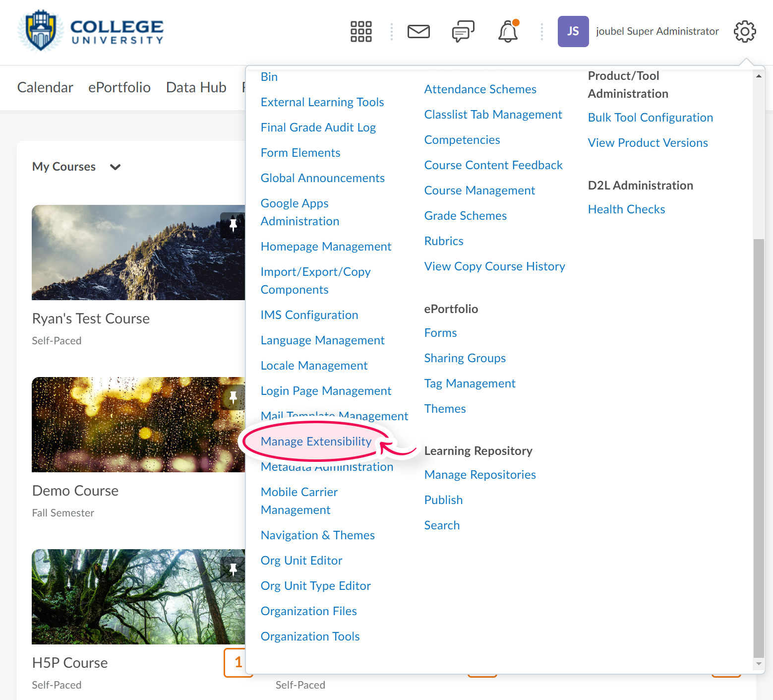
Task: Open the subscription alerts chat icon
Action: (x=463, y=31)
